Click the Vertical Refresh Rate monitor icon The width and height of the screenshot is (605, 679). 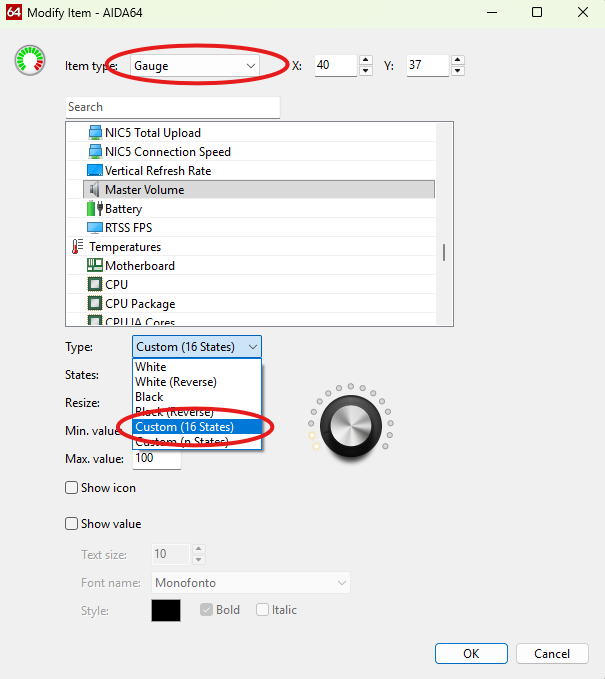pos(95,171)
